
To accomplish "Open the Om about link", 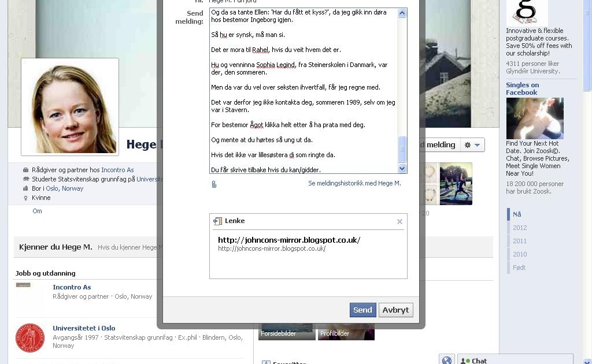I will tap(37, 211).
